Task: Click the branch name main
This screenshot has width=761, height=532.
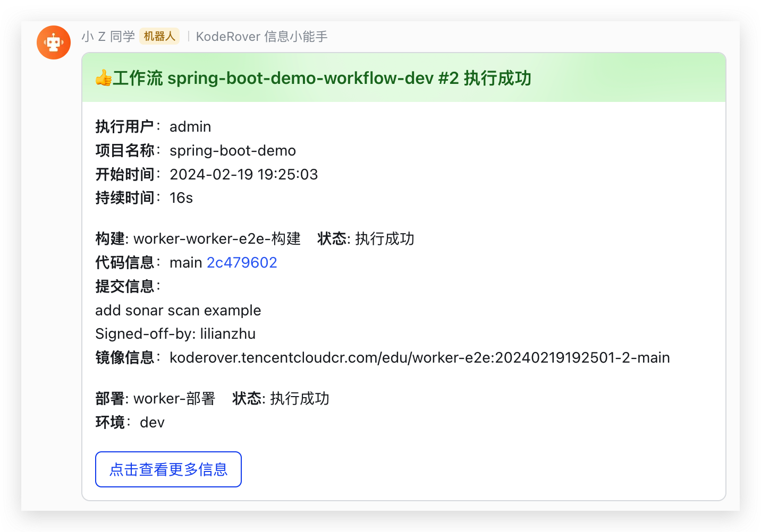Action: [x=186, y=262]
